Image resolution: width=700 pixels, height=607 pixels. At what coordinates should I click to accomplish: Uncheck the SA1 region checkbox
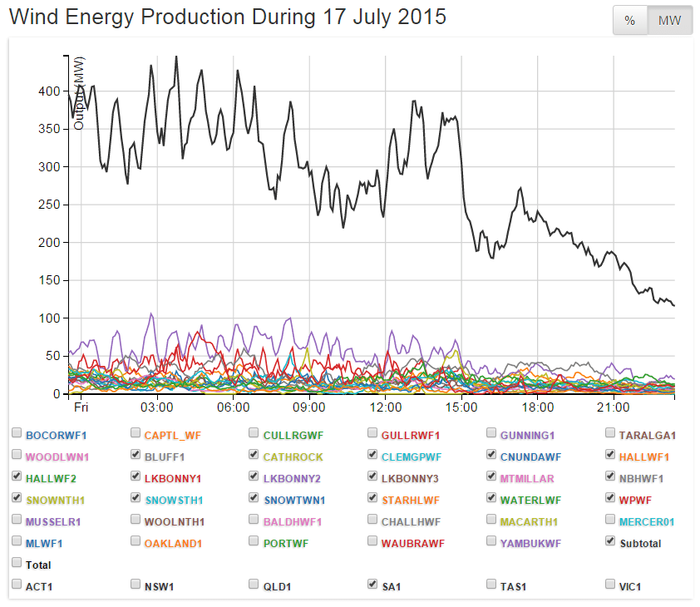coord(373,585)
